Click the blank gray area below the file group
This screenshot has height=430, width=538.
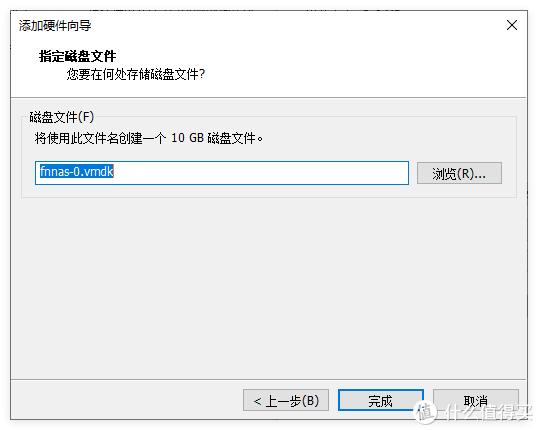coord(269,288)
